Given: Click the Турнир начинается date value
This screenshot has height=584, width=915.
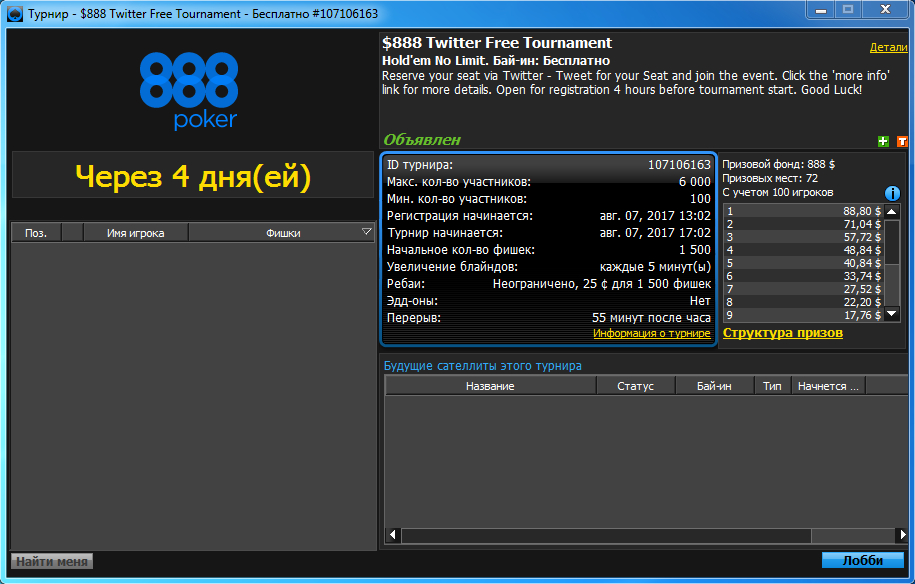Looking at the screenshot, I should 655,233.
